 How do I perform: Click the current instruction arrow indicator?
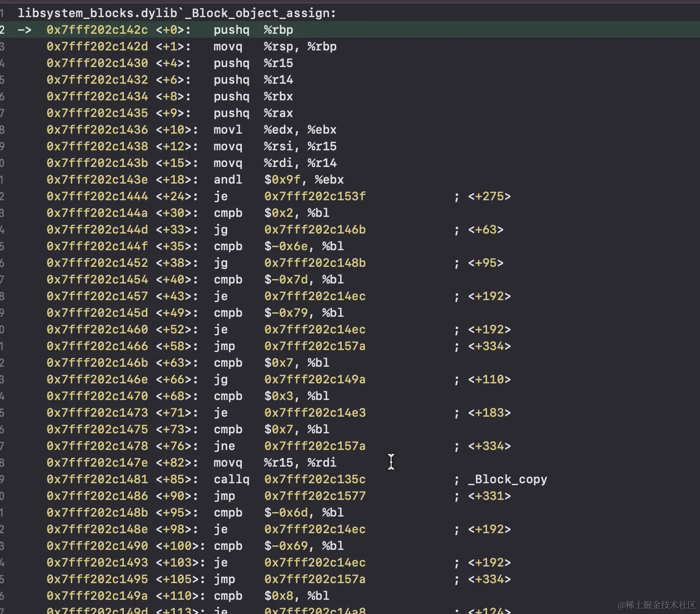click(x=24, y=30)
